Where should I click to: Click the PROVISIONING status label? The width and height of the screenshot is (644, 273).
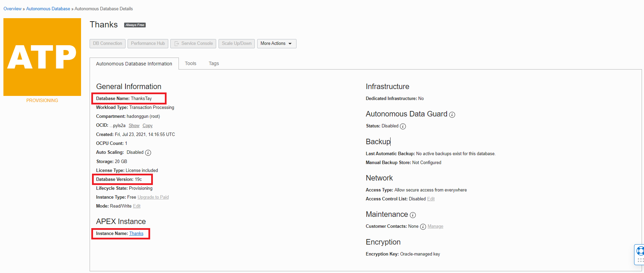[x=42, y=100]
